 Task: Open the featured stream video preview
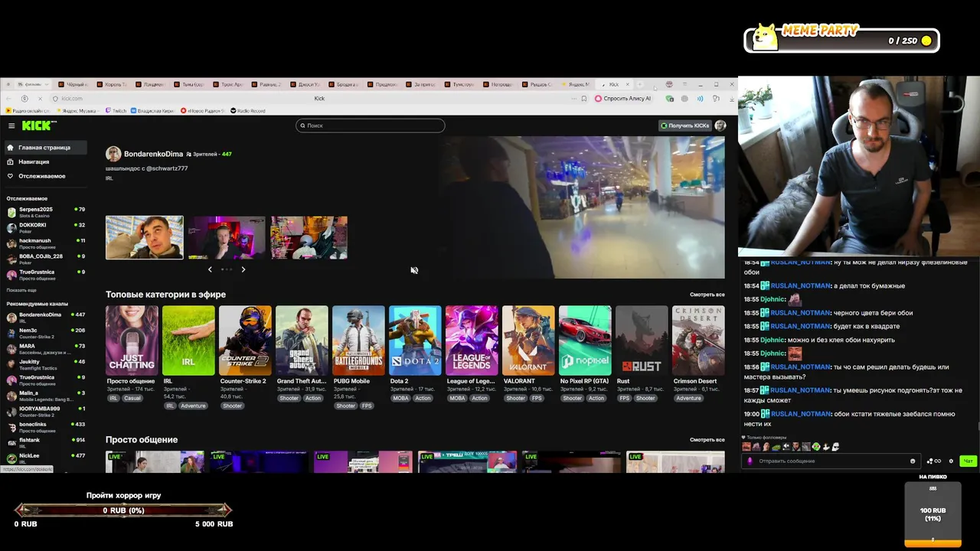[582, 207]
